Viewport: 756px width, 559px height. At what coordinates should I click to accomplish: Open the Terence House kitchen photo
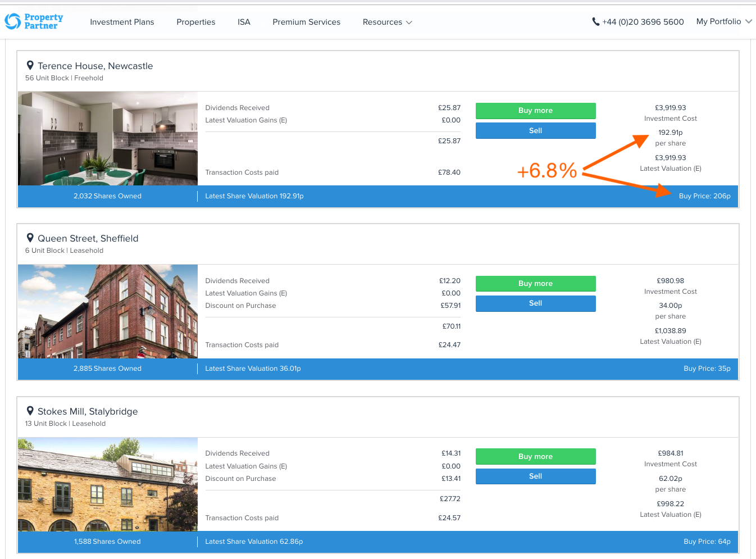pos(108,138)
